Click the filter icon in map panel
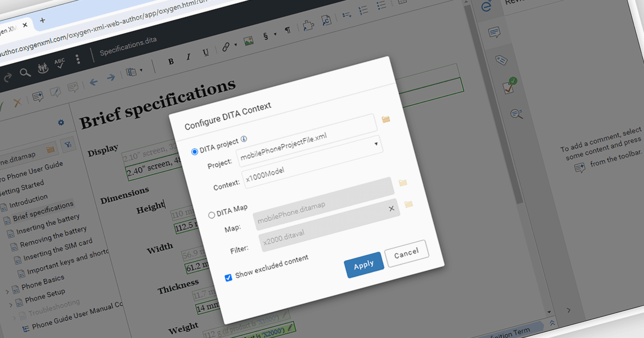Screen dimensions: 644x338 pos(68,144)
